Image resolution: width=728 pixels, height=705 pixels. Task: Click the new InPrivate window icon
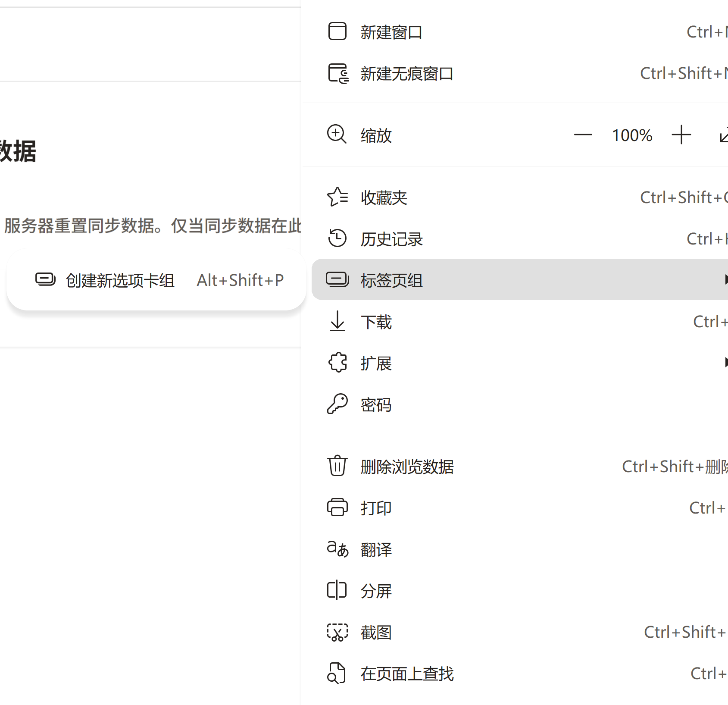[338, 73]
